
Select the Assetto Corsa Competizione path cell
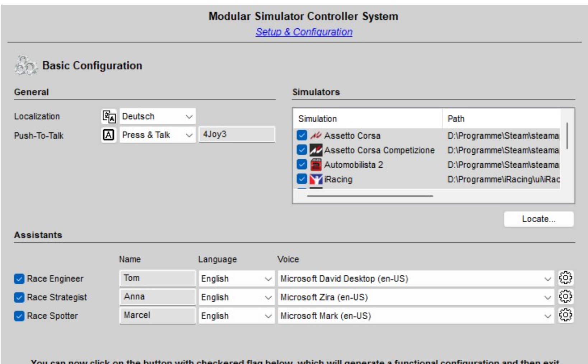click(x=503, y=150)
